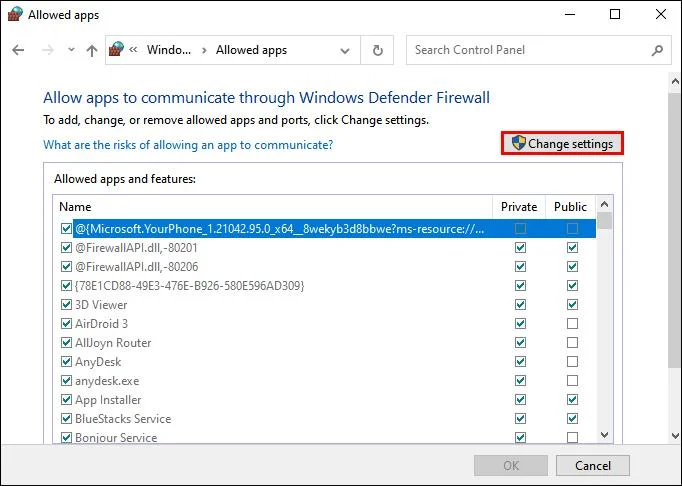The width and height of the screenshot is (682, 486).
Task: Expand the address bar history dropdown
Action: 345,51
